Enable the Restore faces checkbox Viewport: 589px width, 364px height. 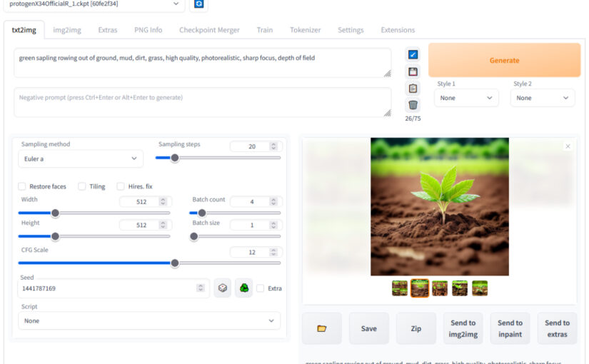22,186
